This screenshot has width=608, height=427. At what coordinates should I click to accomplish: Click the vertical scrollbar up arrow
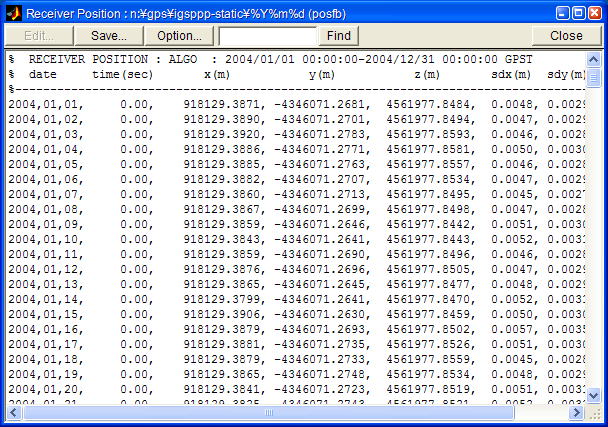pyautogui.click(x=593, y=58)
